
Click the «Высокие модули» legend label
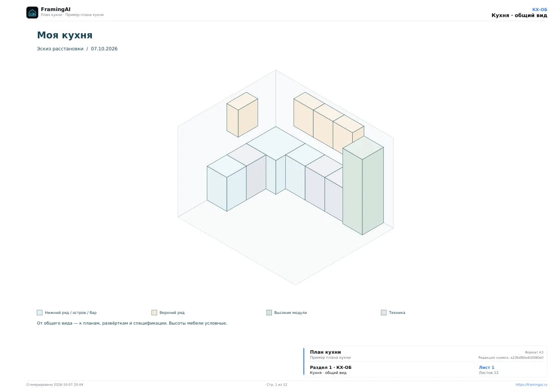pyautogui.click(x=290, y=313)
